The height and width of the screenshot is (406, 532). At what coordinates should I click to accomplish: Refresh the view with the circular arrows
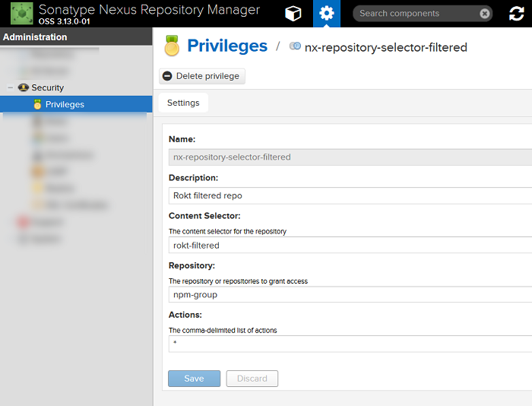pyautogui.click(x=516, y=14)
